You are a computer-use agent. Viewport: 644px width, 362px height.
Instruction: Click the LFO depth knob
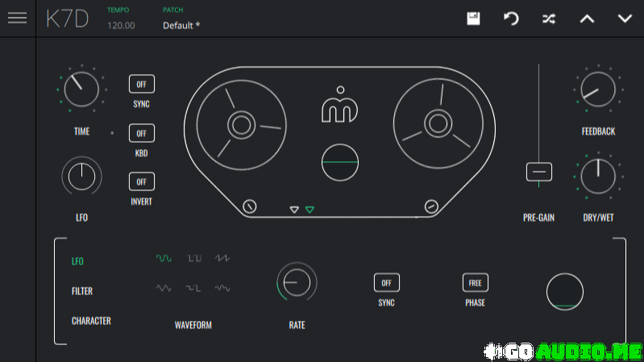[x=81, y=177]
